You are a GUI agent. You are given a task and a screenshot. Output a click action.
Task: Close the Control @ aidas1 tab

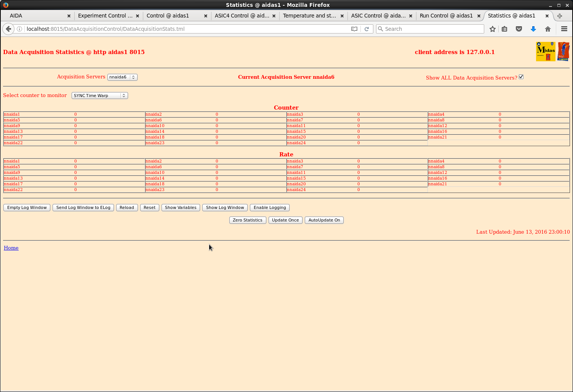[x=206, y=16]
